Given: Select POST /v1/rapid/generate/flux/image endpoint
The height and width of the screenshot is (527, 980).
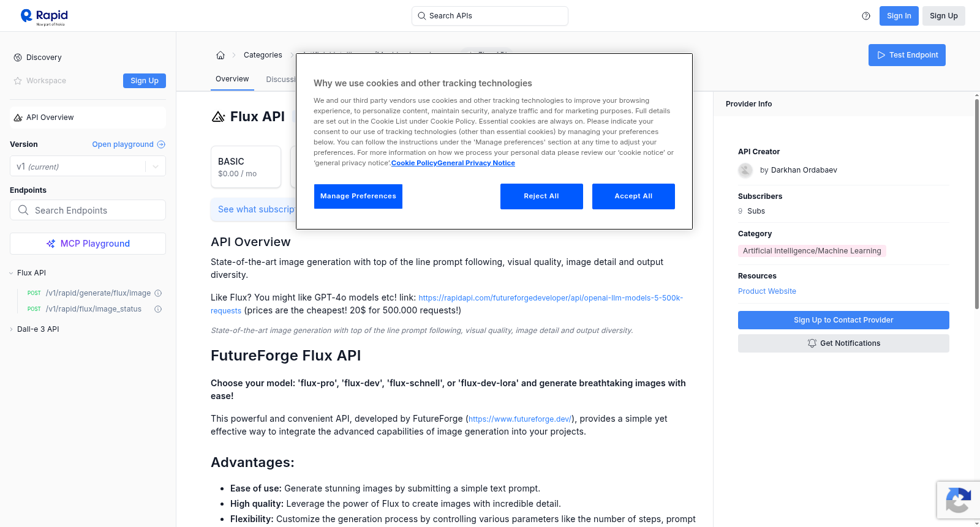Looking at the screenshot, I should [89, 293].
